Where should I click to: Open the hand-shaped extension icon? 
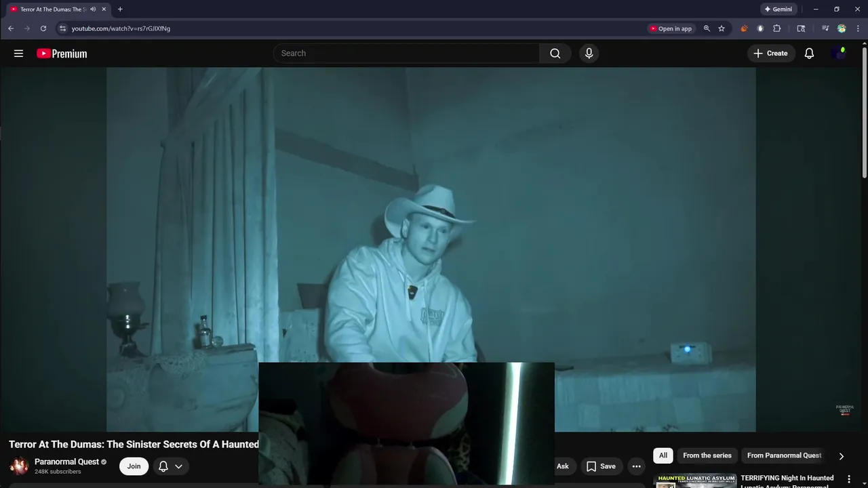tap(760, 28)
